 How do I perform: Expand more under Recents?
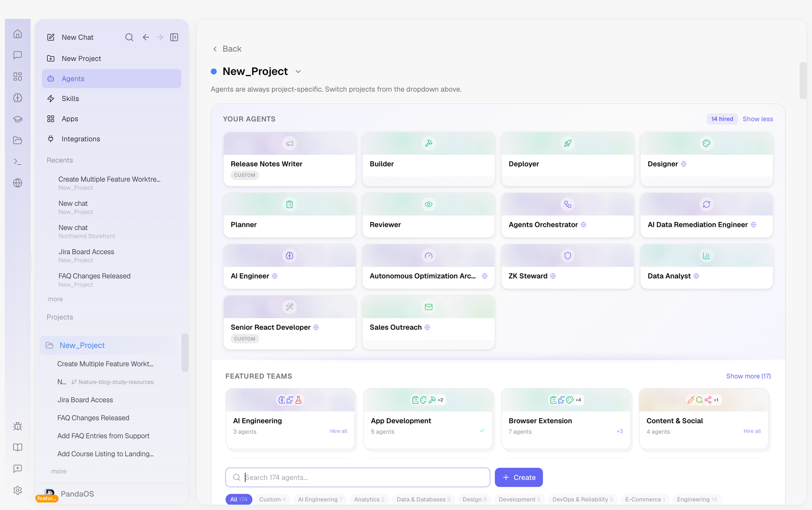55,299
